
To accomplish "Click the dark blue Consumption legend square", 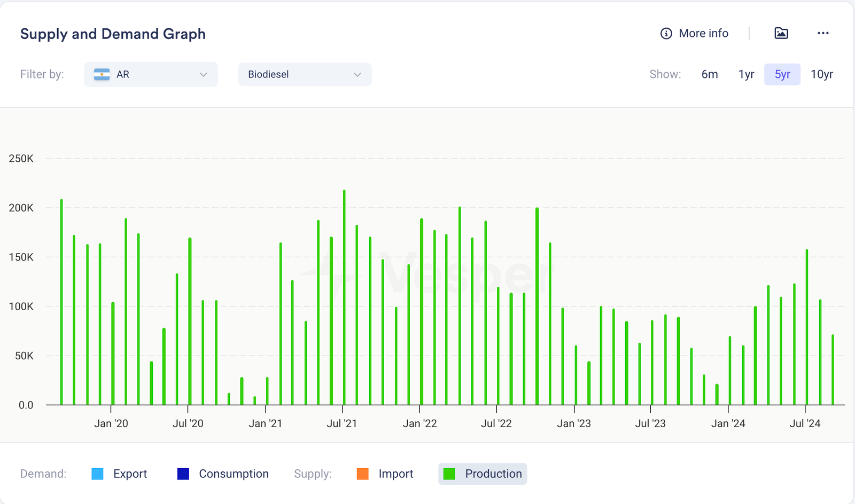I will point(183,474).
